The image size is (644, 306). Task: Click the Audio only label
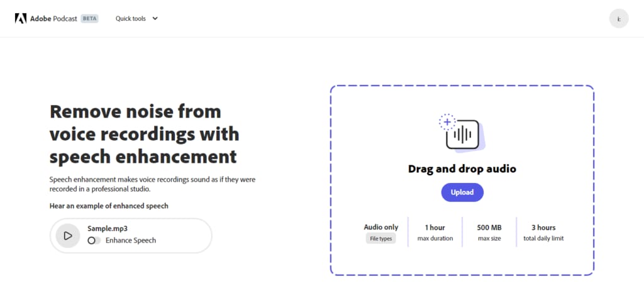(x=380, y=227)
